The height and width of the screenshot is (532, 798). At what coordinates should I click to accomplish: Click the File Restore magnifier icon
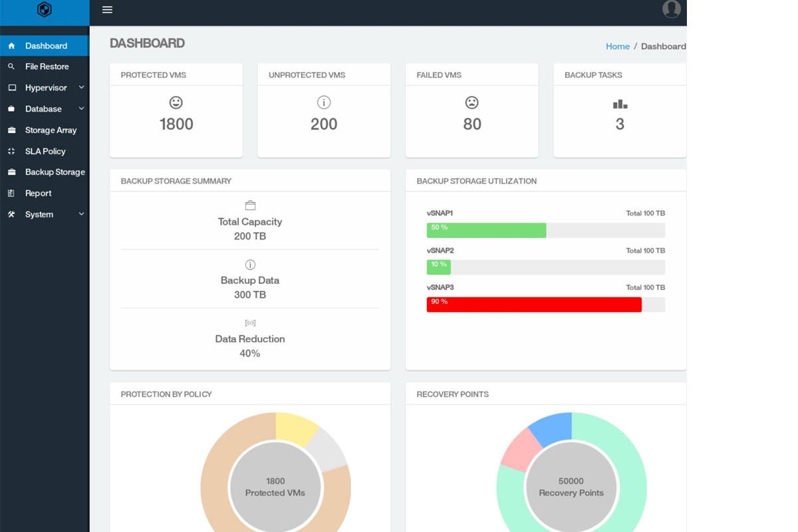11,66
